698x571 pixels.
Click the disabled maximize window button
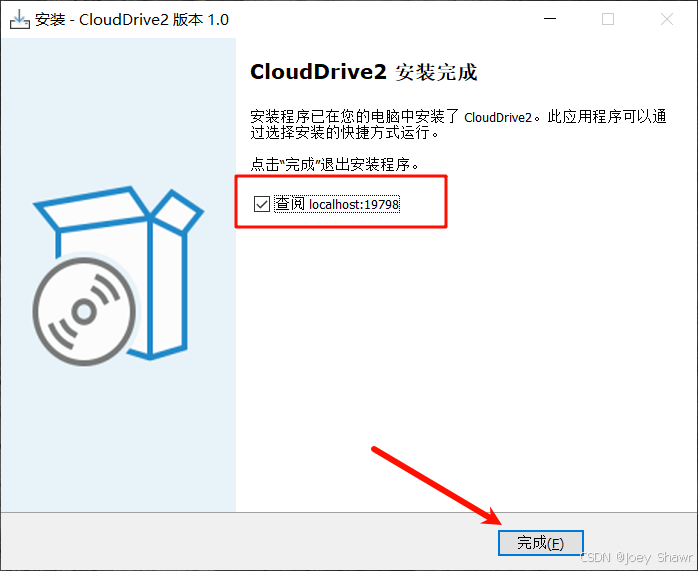(x=608, y=19)
